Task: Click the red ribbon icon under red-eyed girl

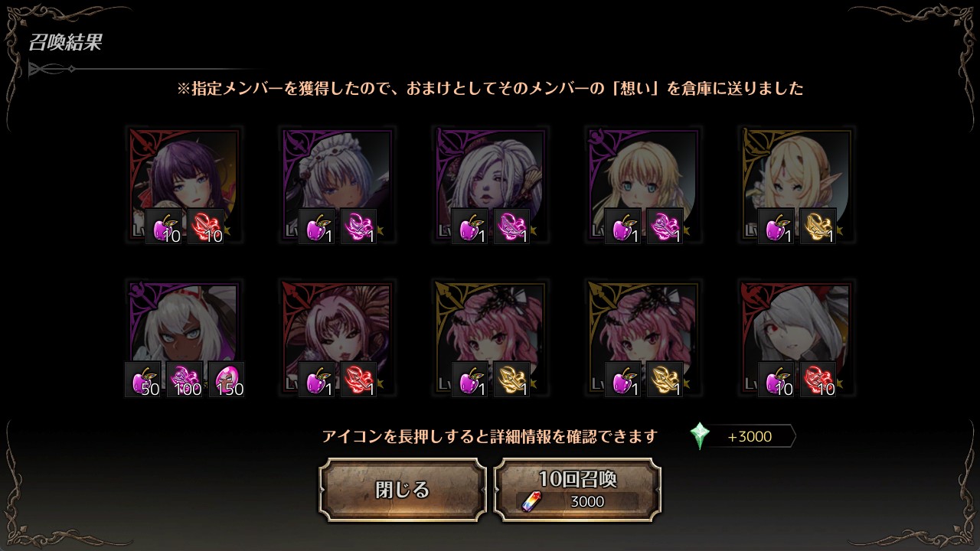Action: (818, 380)
